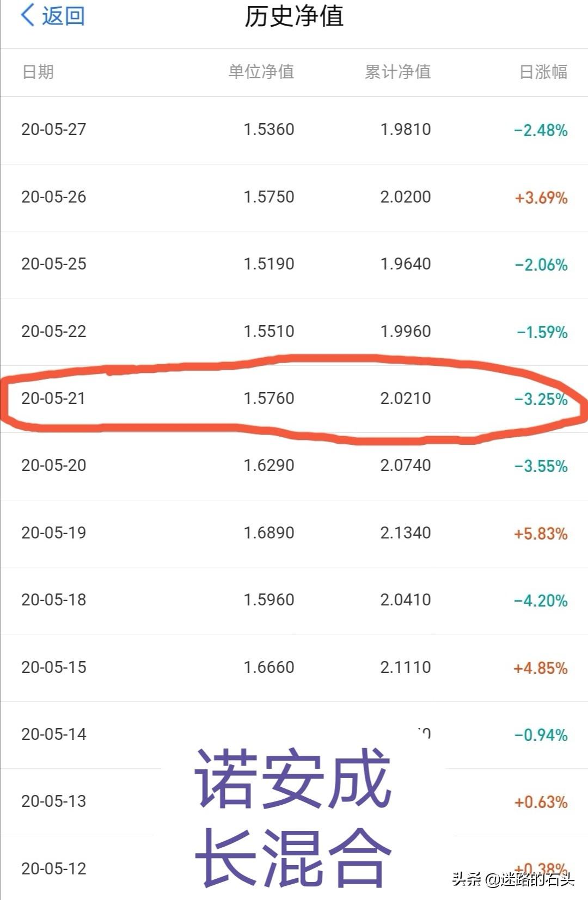Click unit net value 1.5190
The height and width of the screenshot is (900, 588).
[268, 264]
